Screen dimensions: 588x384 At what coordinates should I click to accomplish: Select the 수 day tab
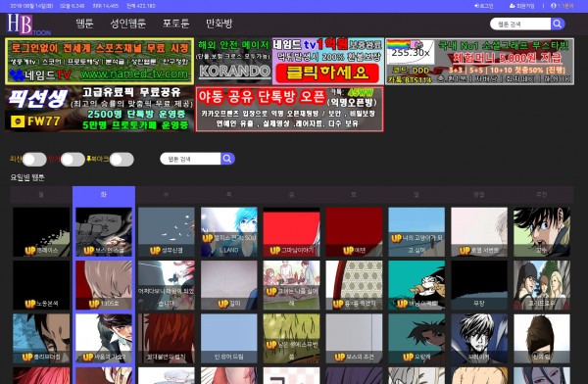(167, 195)
